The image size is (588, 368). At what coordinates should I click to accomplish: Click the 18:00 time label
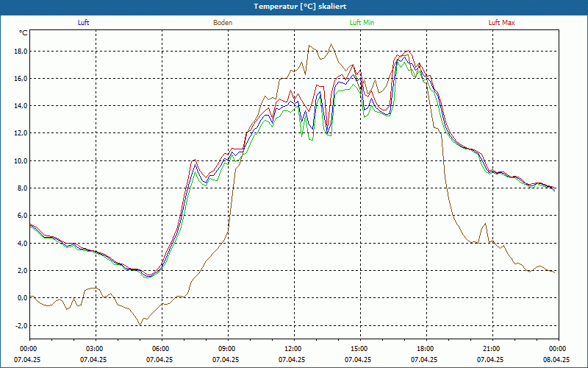pyautogui.click(x=426, y=349)
